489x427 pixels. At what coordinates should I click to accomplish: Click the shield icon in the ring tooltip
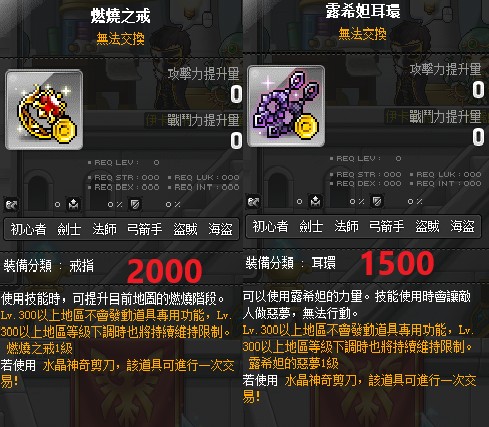click(x=135, y=204)
